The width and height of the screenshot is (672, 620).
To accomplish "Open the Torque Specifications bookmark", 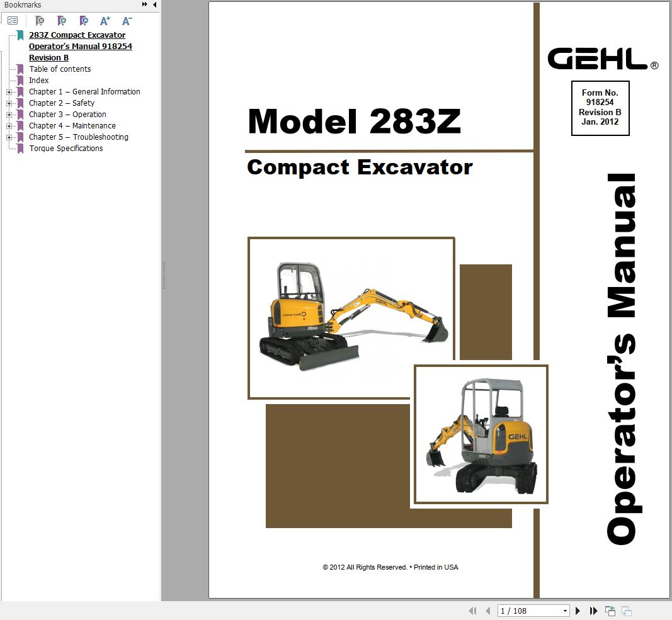I will [66, 149].
